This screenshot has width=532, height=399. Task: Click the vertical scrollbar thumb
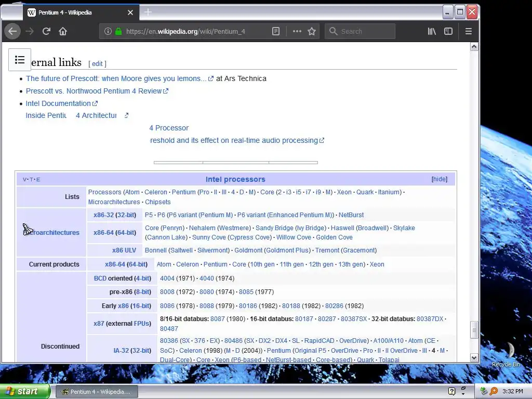(474, 330)
